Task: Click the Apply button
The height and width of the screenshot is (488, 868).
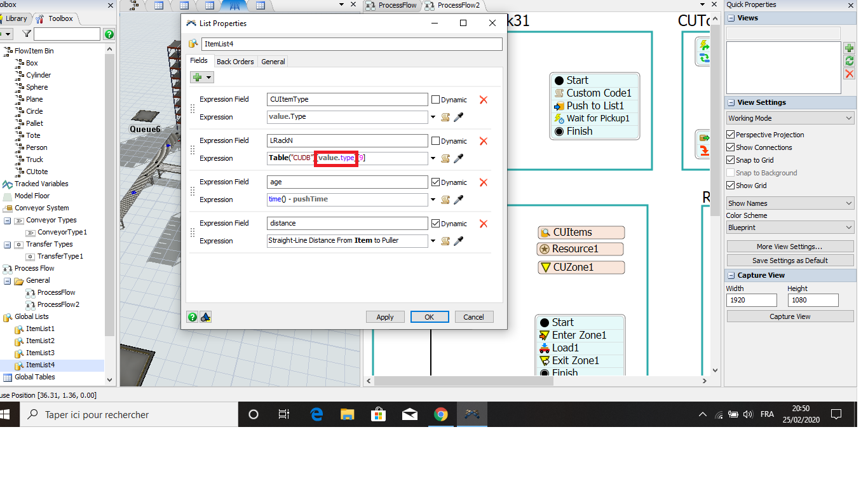Action: (385, 317)
